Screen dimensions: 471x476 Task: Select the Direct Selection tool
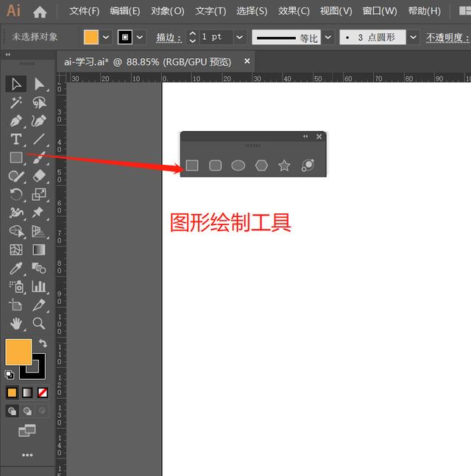coord(40,84)
